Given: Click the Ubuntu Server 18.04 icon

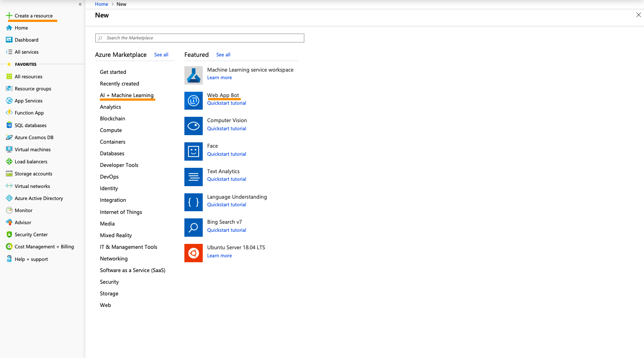Looking at the screenshot, I should 193,253.
